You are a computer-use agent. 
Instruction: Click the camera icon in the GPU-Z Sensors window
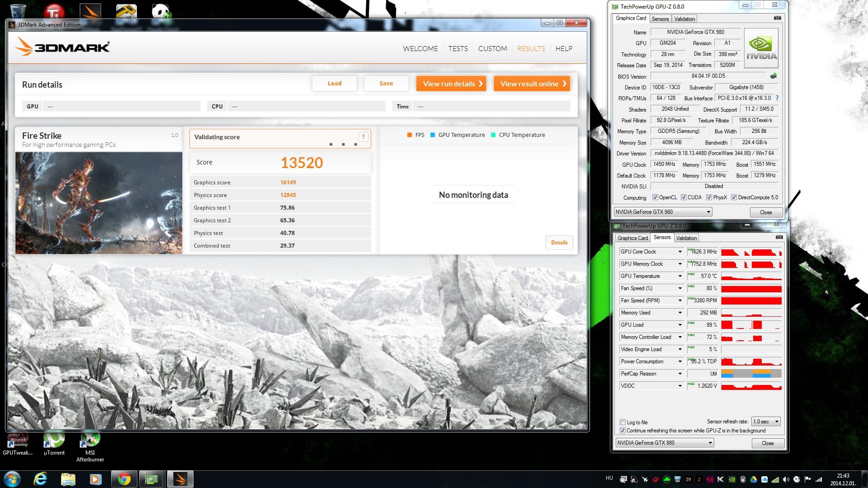[x=779, y=237]
